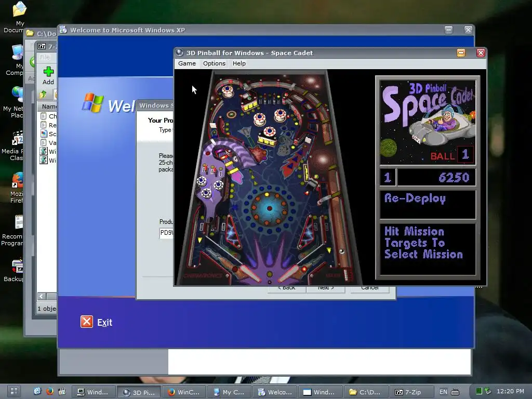Click the Next button in setup dialog

pos(326,288)
